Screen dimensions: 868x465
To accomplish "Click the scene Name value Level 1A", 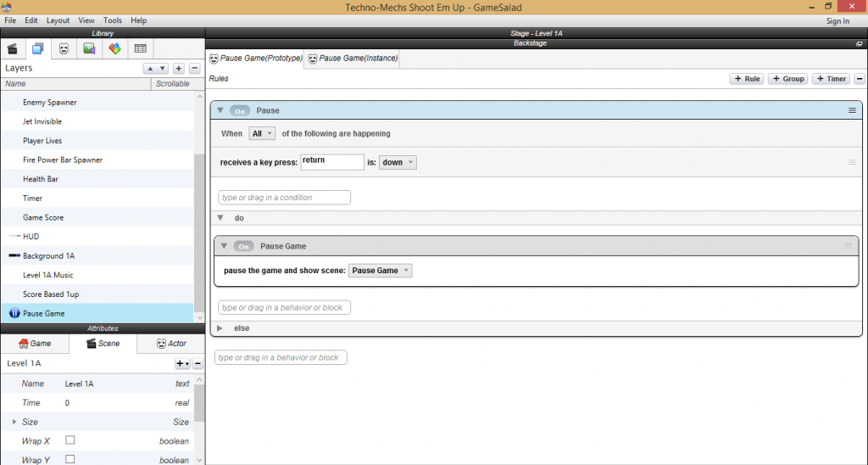I will 79,384.
